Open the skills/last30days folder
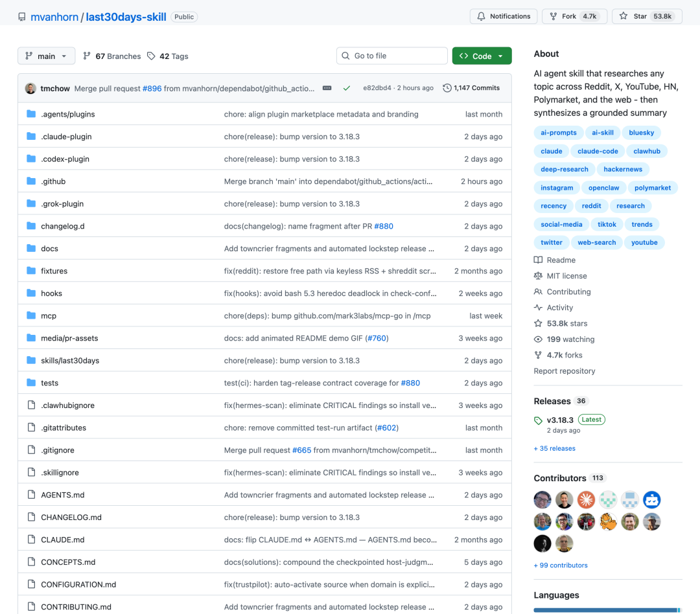Screen dimensions: 700x614 tap(70, 360)
